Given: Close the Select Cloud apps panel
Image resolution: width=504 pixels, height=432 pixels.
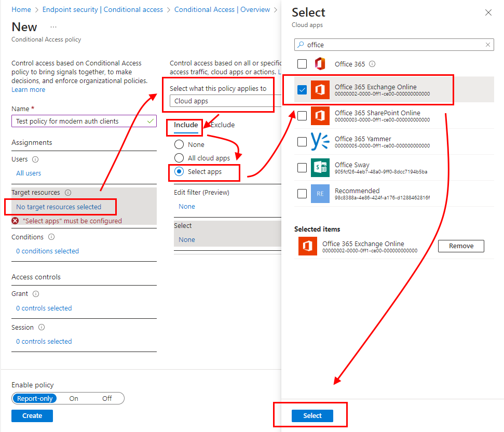Looking at the screenshot, I should (x=488, y=12).
